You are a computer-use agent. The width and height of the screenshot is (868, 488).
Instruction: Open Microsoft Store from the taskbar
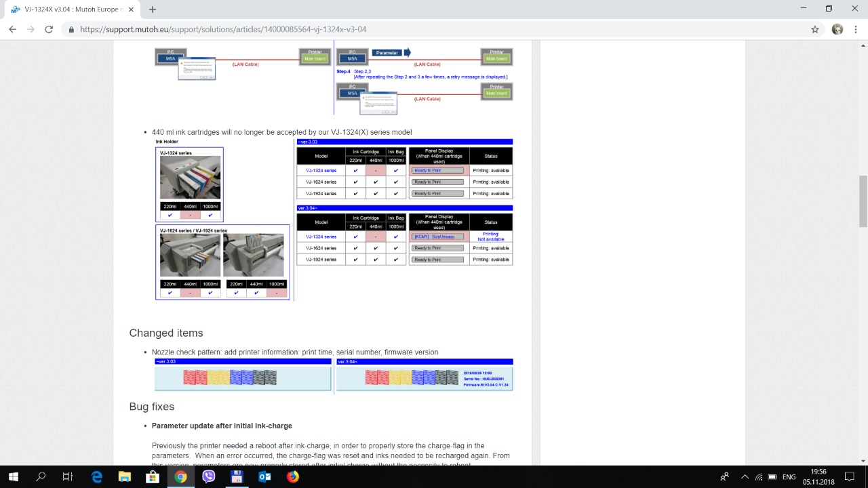click(152, 476)
